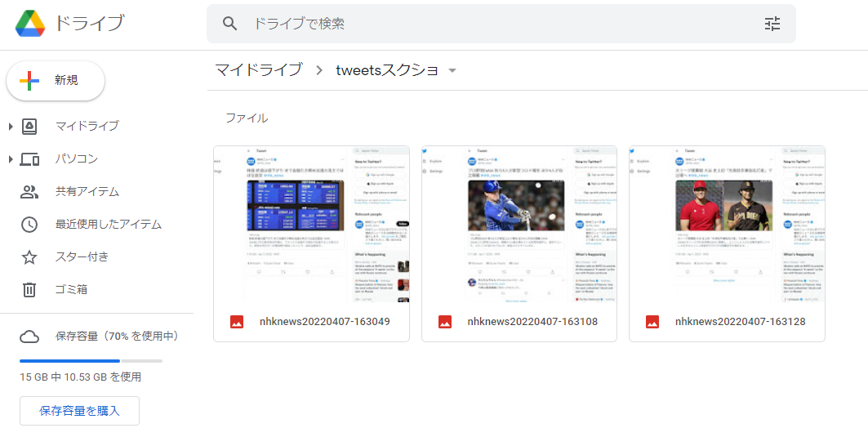This screenshot has height=446, width=868.
Task: Click the 保存容量を購入 button
Action: 79,411
